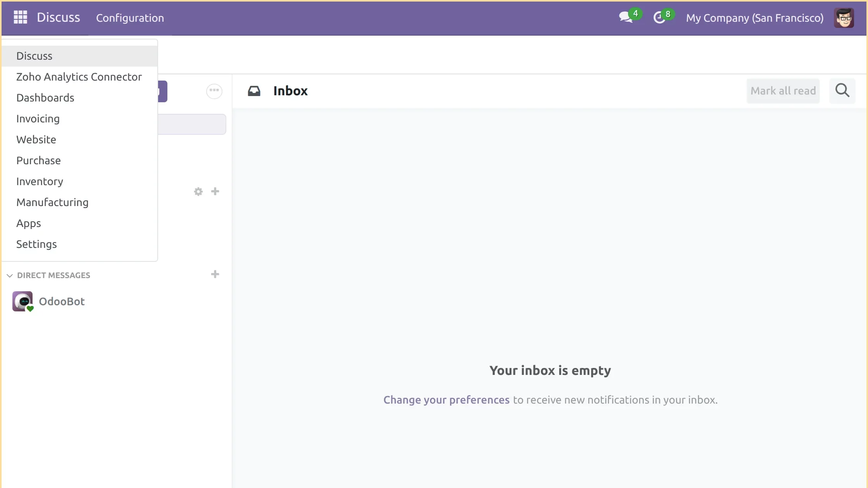Open Invoicing from the apps menu

(38, 119)
